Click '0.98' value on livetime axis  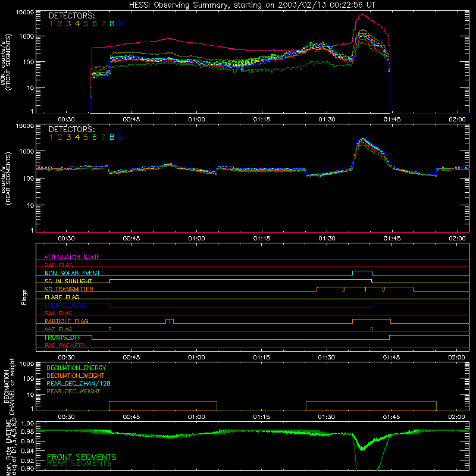tap(28, 431)
